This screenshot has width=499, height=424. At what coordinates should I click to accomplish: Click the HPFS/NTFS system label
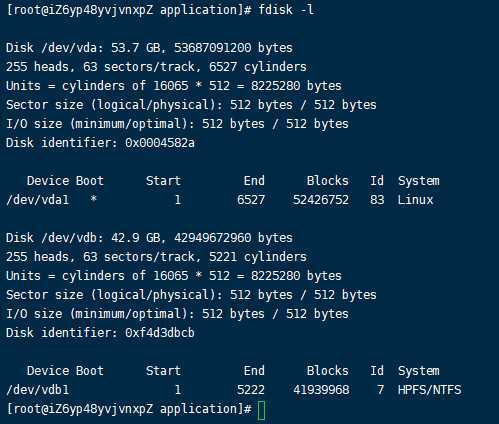[430, 390]
